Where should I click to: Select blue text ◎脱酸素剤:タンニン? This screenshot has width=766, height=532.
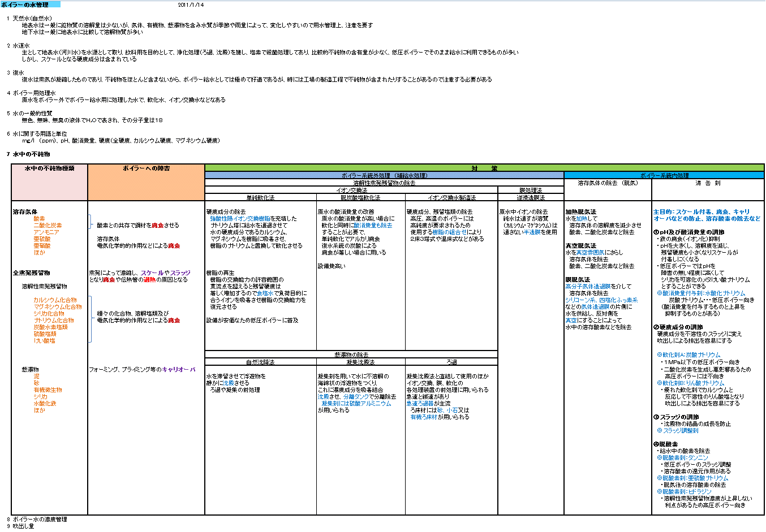tap(682, 458)
